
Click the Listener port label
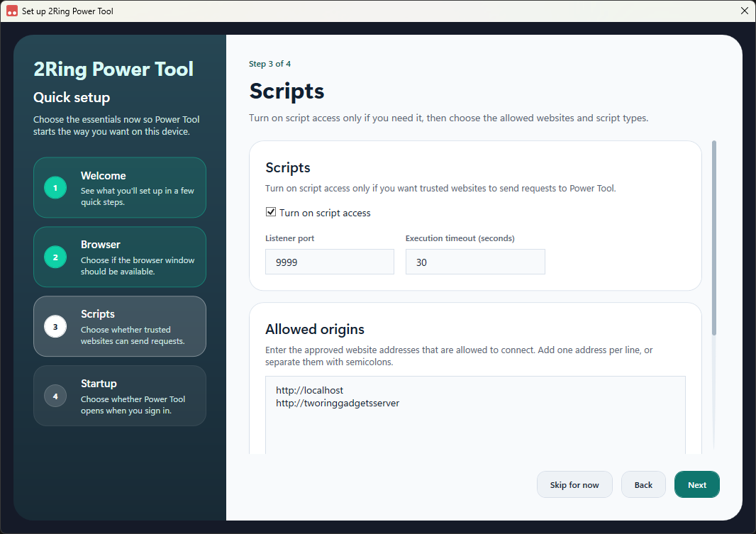pyautogui.click(x=290, y=238)
